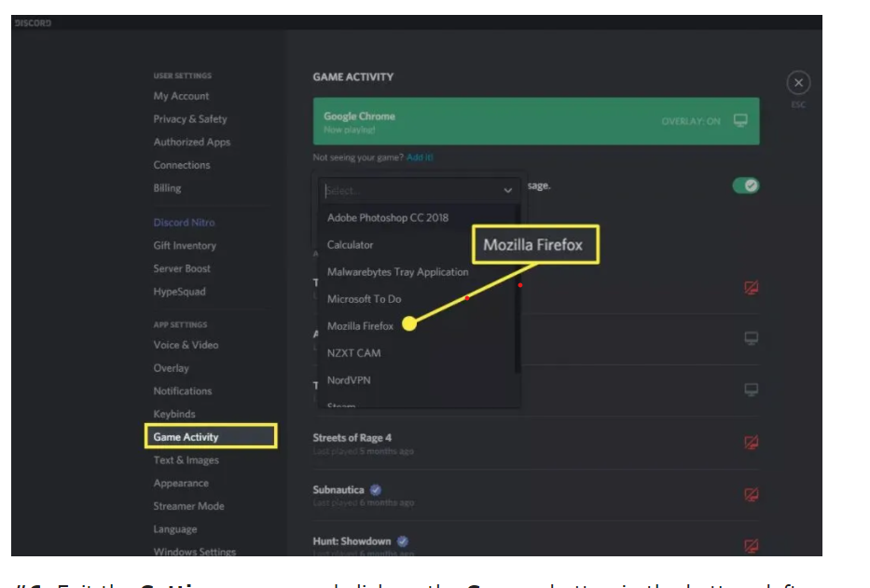Toggle overlay icon for Hunt: Showdown
This screenshot has height=588, width=870.
(752, 546)
